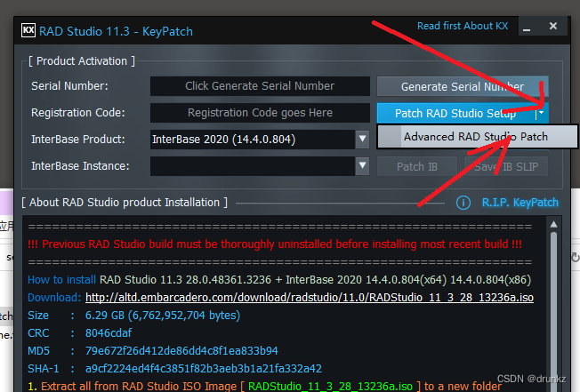
Task: Click the Patch IB button
Action: pyautogui.click(x=417, y=166)
